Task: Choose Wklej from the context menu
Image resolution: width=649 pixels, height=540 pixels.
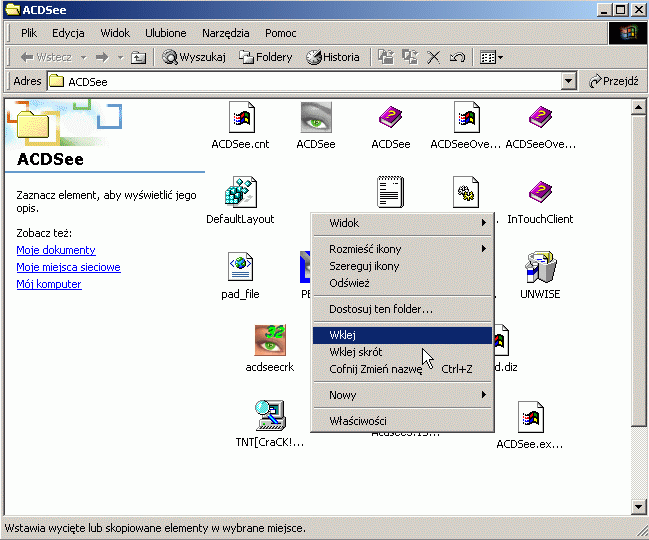Action: tap(403, 335)
